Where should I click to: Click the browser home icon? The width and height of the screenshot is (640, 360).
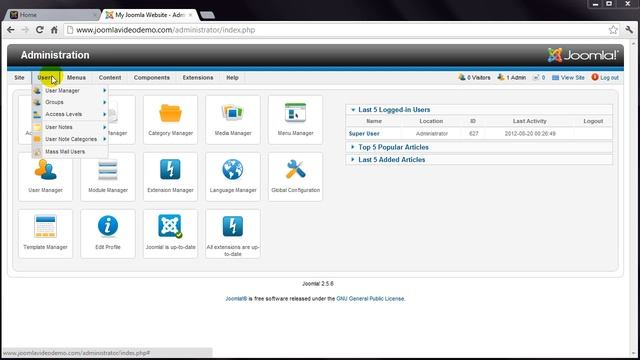54,30
